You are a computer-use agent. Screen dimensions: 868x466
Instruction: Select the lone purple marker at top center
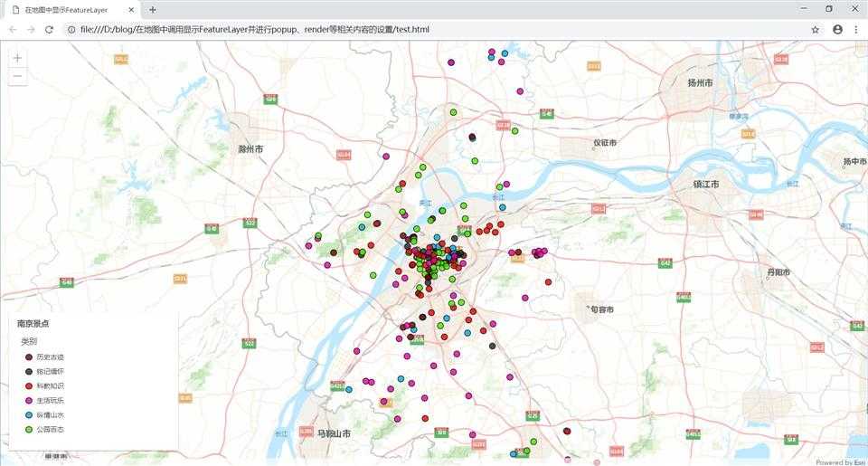click(x=451, y=62)
